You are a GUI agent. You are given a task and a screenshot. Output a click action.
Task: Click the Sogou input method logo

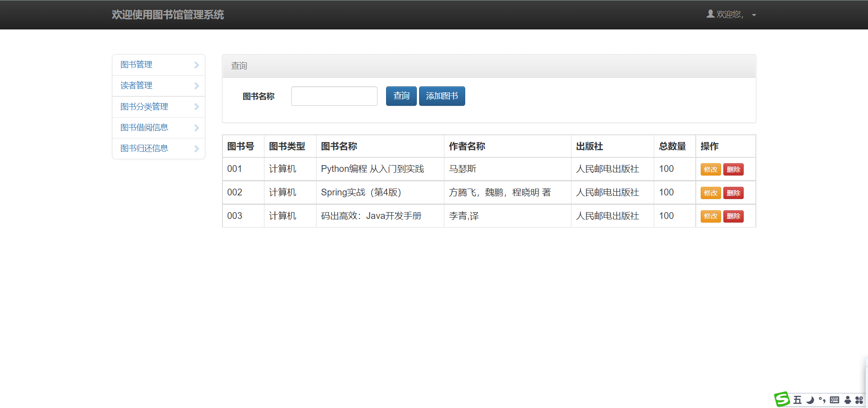(782, 399)
